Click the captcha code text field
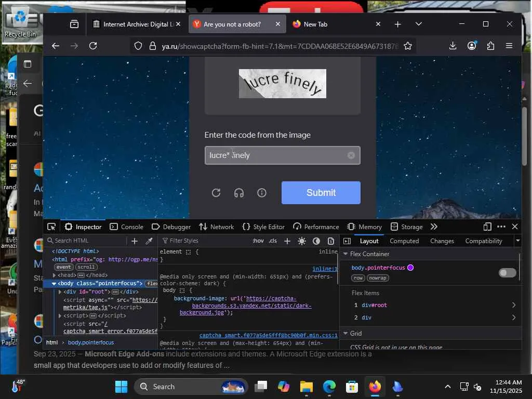Viewport: 532px width, 399px height. point(282,155)
